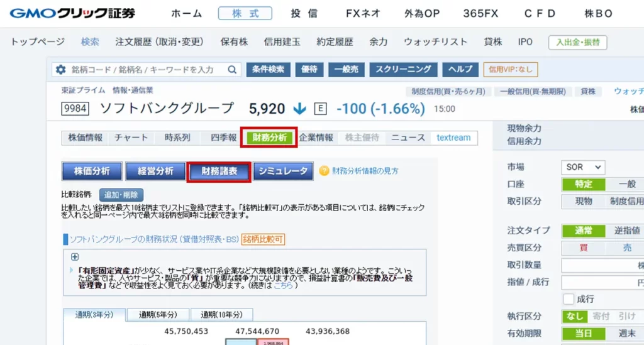Screen dimensions: 644x345
Task: Switch to the 株価情報 tab
Action: click(x=86, y=138)
